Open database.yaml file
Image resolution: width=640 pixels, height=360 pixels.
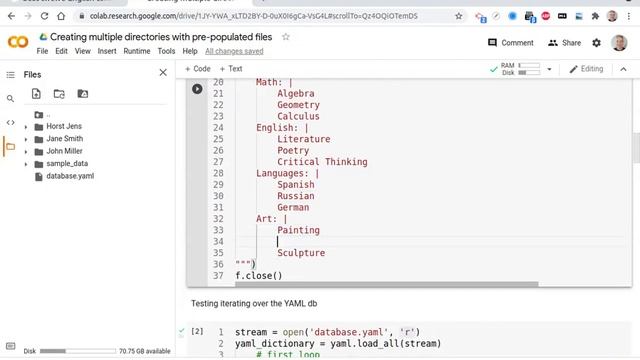[70, 176]
